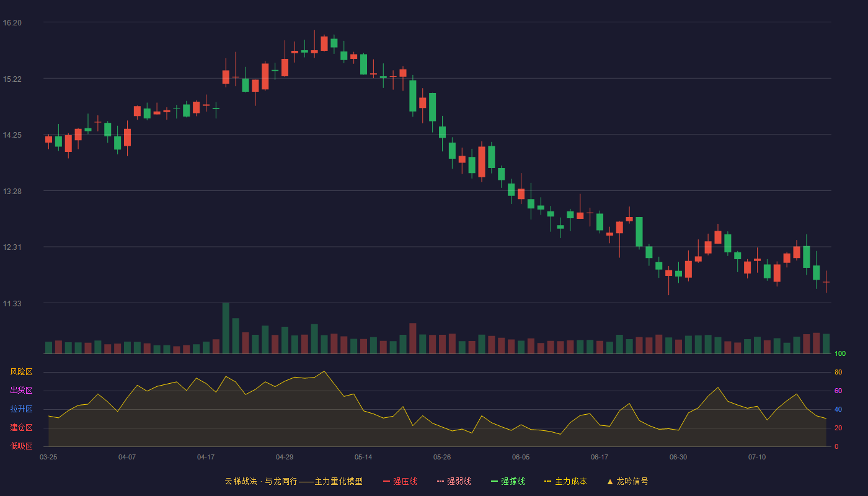Click the green 100 indicator axis value
868x496 pixels.
tap(840, 354)
